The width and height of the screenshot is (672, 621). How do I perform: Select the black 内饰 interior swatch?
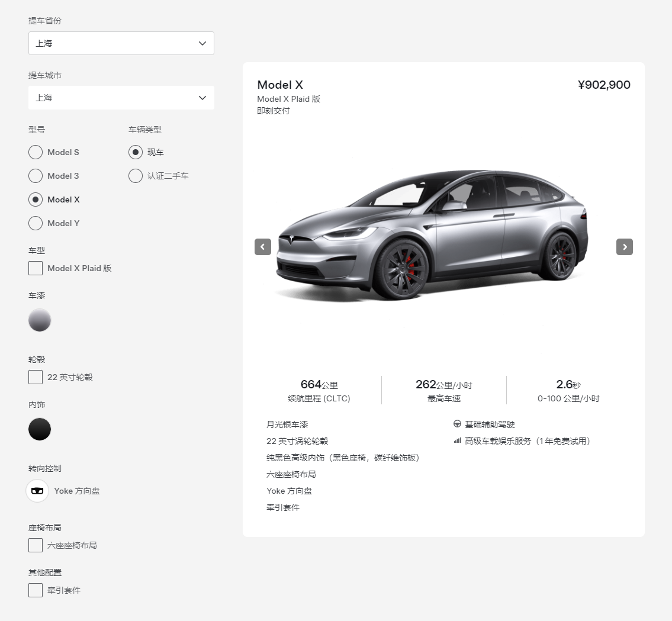coord(40,429)
